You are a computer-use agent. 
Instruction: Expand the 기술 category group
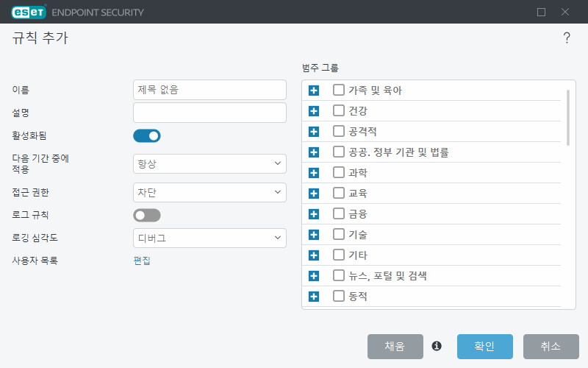tap(314, 235)
